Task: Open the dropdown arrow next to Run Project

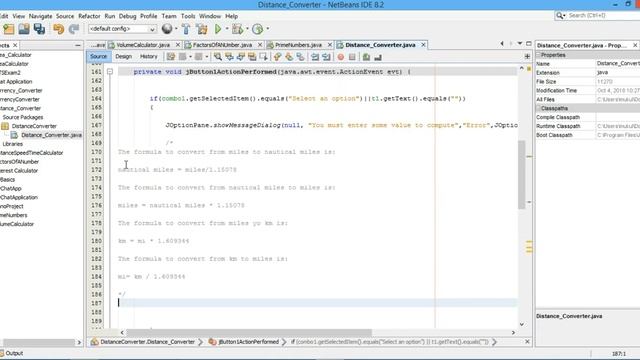Action: 227,29
